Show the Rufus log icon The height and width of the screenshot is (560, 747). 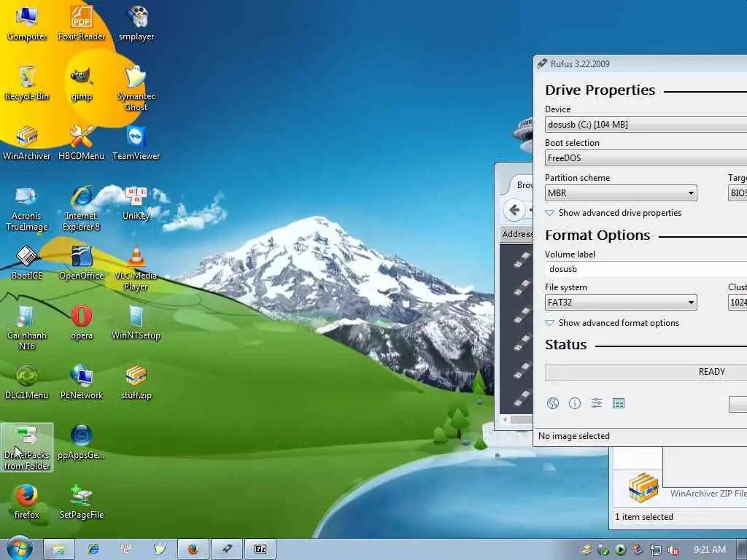click(x=619, y=404)
